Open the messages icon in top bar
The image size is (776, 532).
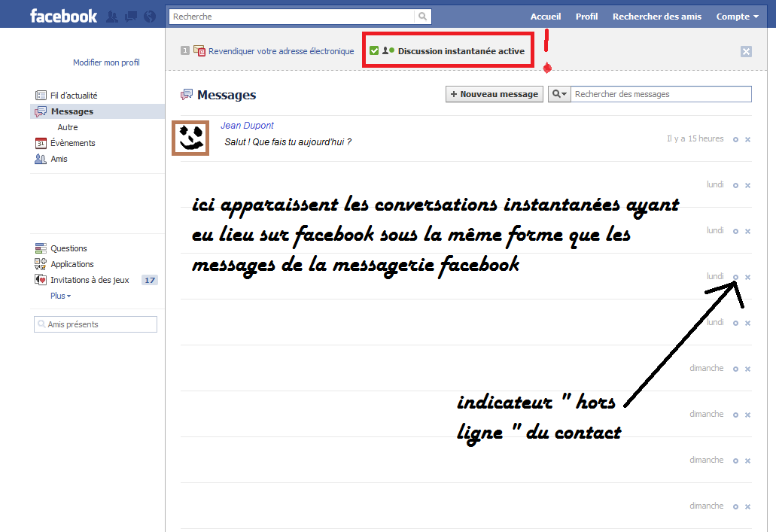(131, 16)
